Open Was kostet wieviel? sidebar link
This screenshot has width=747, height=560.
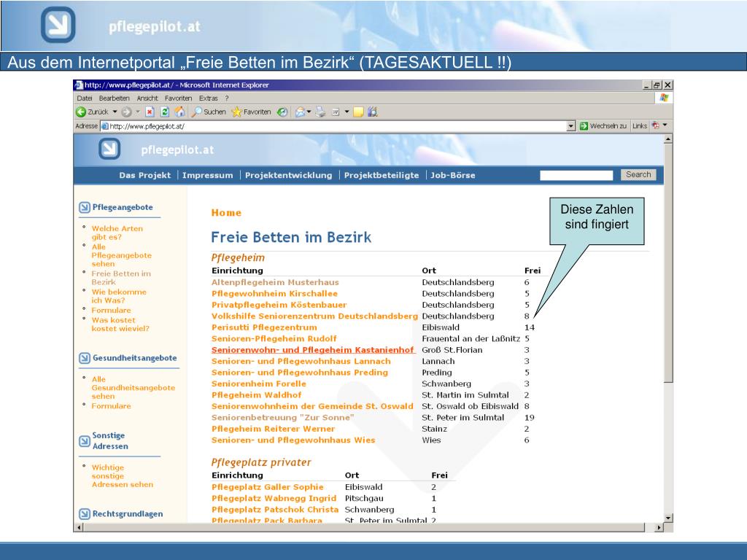[120, 324]
